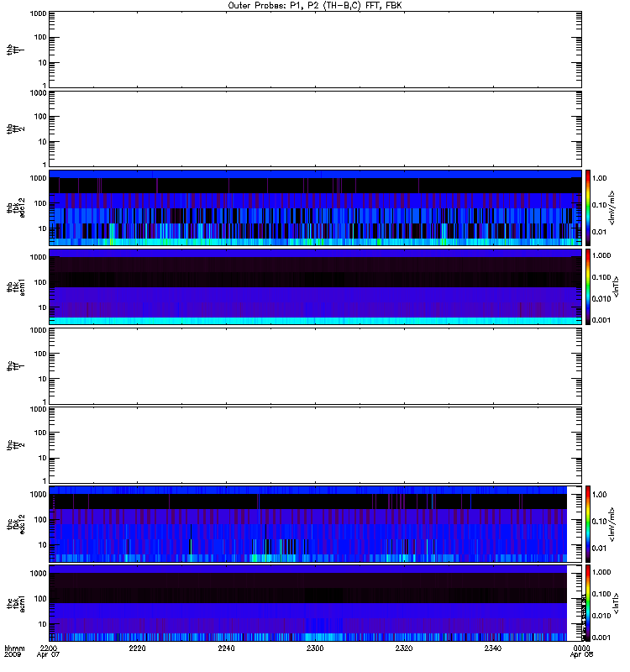Click the 100 y-tick of thb fbk scm1 panel
Viewport: 630px width, 672px height.
click(x=40, y=282)
